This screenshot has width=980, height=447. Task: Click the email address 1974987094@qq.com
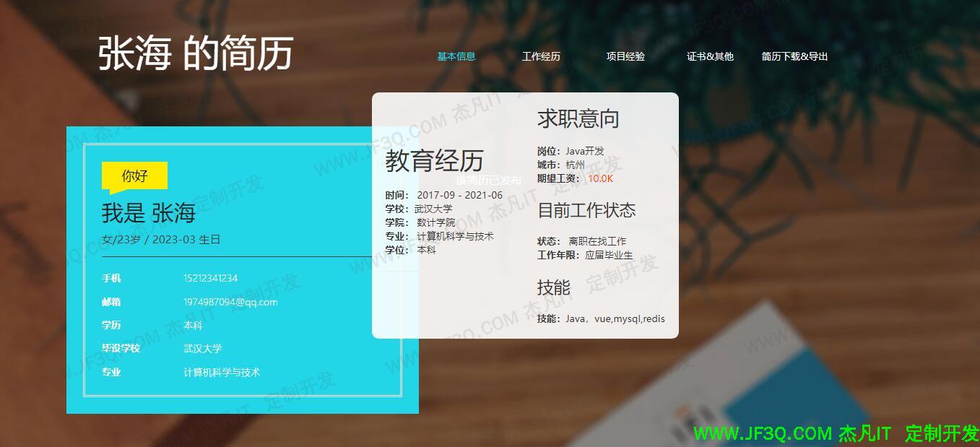[x=231, y=302]
